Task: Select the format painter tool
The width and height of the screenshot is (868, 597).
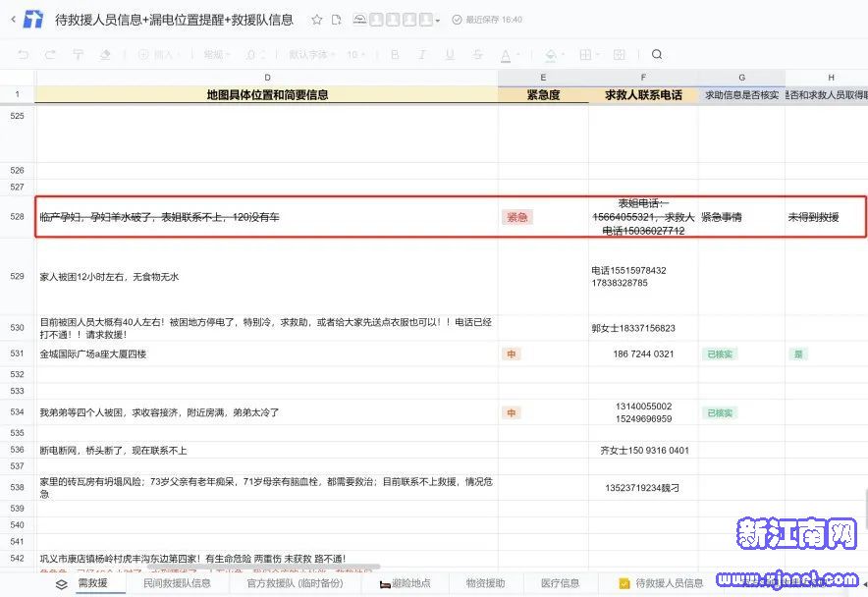Action: point(78,55)
